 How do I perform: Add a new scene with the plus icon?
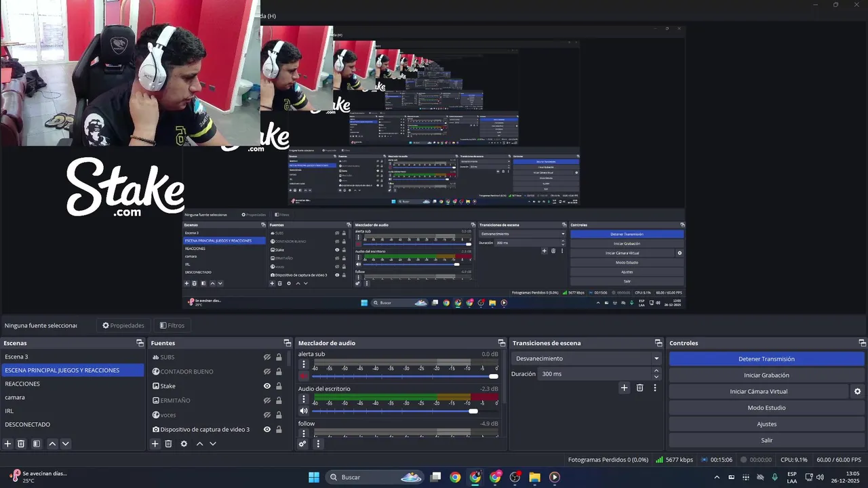click(x=8, y=444)
